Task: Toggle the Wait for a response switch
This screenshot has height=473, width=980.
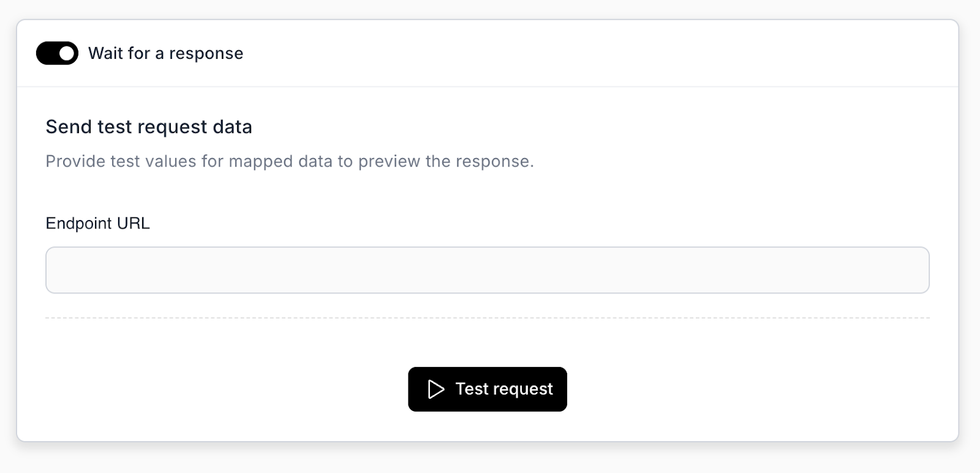Action: point(57,53)
